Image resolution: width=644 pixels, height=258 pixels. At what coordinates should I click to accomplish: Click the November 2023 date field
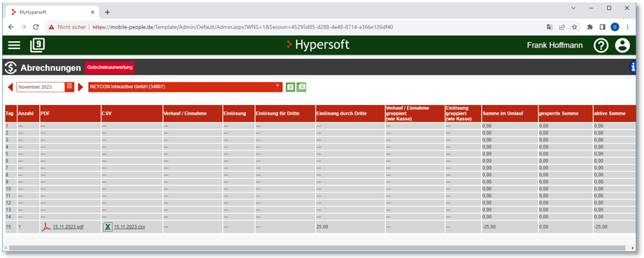pyautogui.click(x=41, y=87)
